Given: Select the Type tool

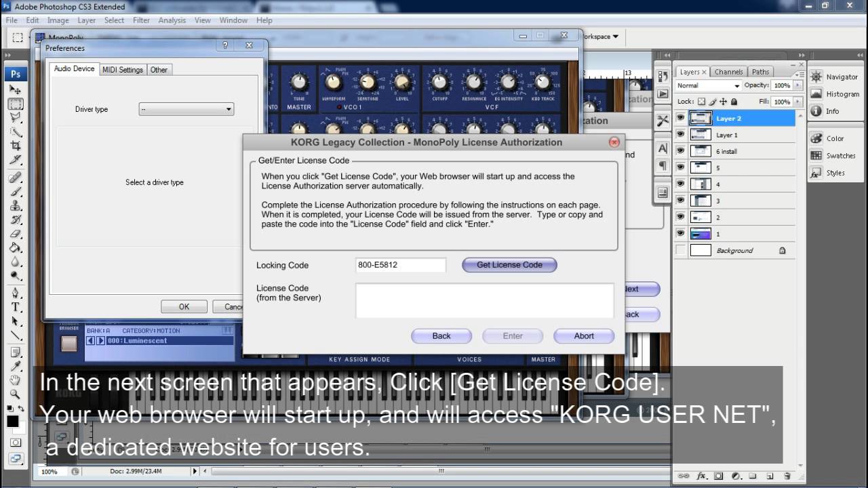Looking at the screenshot, I should pyautogui.click(x=16, y=307).
